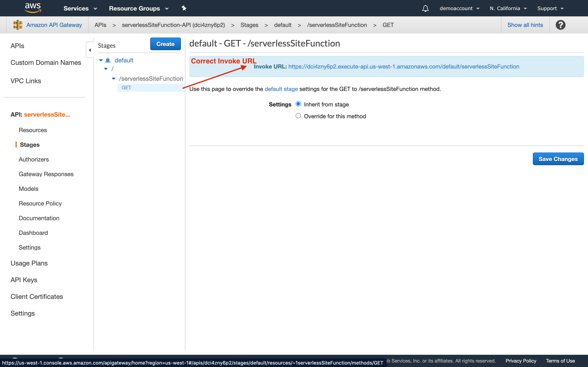Click the Save Changes button

pyautogui.click(x=558, y=159)
